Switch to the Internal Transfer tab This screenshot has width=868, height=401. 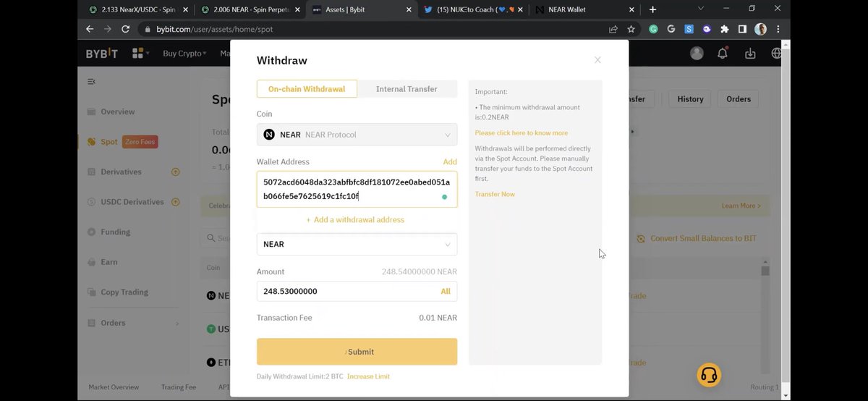407,89
